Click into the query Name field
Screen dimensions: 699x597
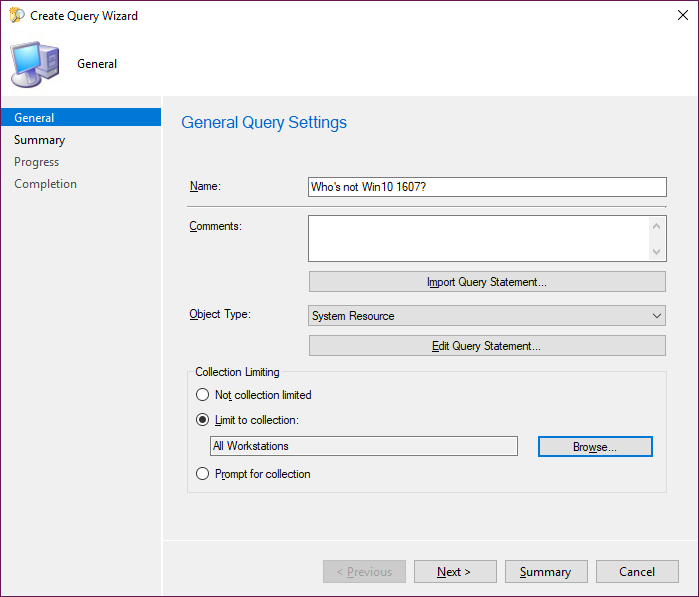click(486, 187)
